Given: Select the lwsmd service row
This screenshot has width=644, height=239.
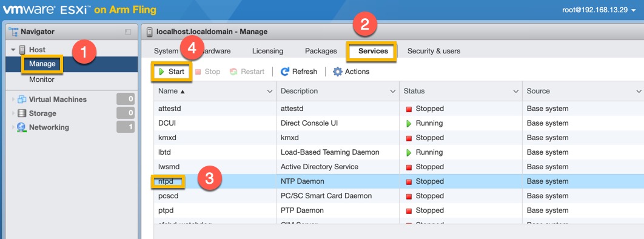Looking at the screenshot, I should pyautogui.click(x=399, y=167).
